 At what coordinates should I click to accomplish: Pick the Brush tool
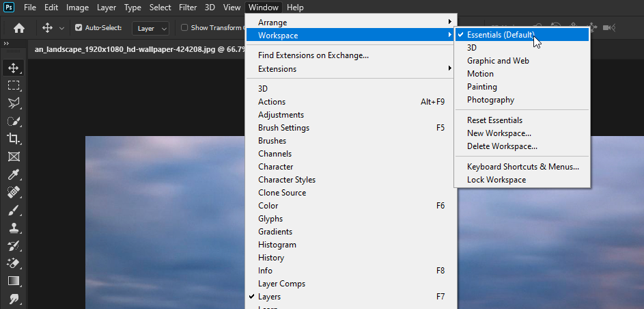tap(13, 210)
